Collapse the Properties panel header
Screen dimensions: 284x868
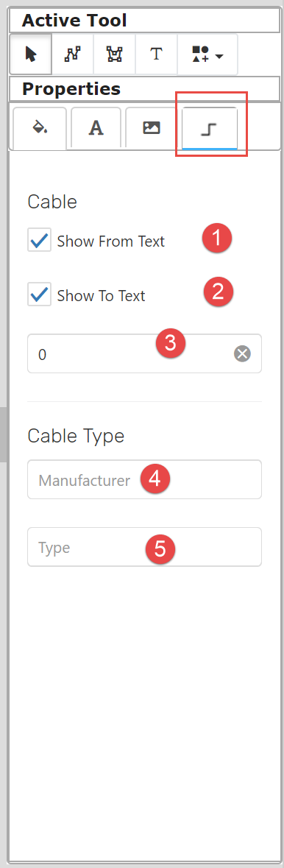click(x=145, y=88)
